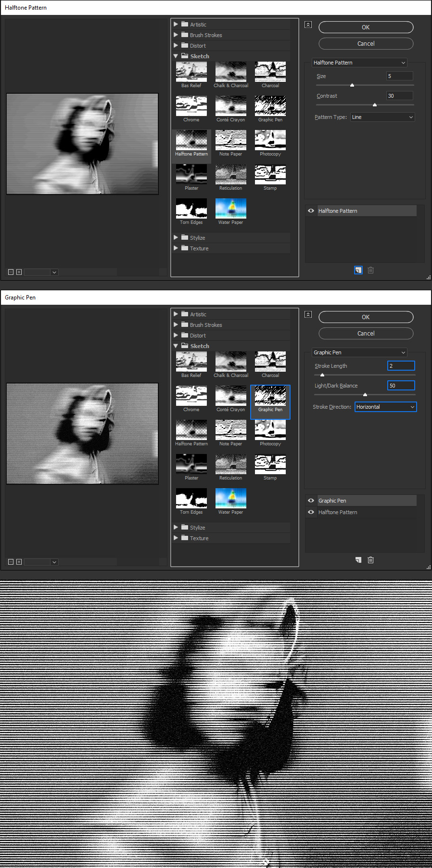
Task: Select Note Paper filter in Halftone Pattern dialog
Action: point(231,140)
